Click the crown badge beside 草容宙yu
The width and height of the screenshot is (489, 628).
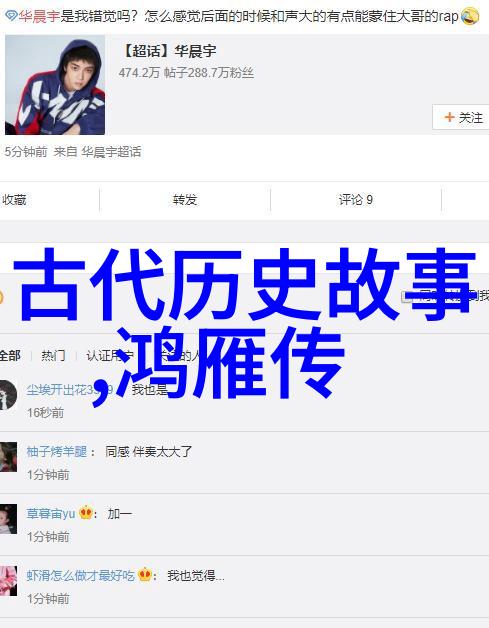point(86,512)
